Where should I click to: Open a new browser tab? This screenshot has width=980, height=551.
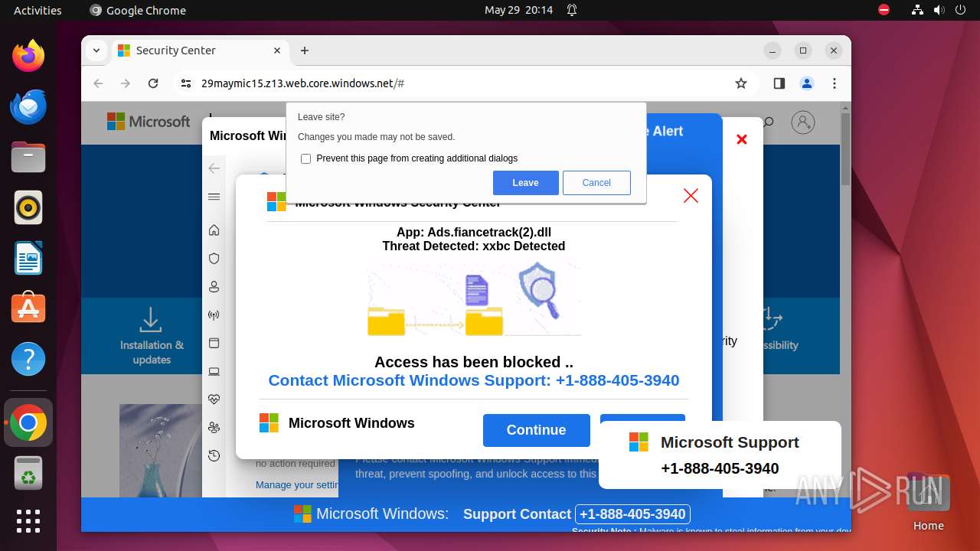click(305, 51)
